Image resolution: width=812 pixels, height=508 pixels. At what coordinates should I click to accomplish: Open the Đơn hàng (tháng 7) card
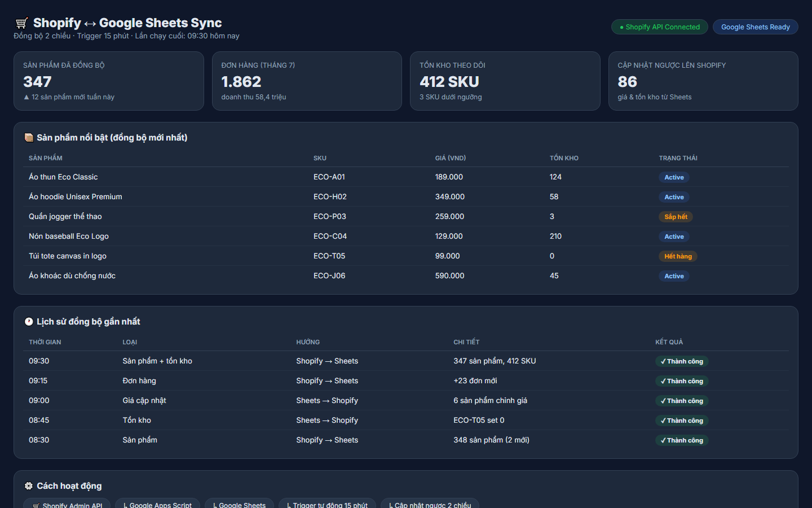pyautogui.click(x=307, y=81)
